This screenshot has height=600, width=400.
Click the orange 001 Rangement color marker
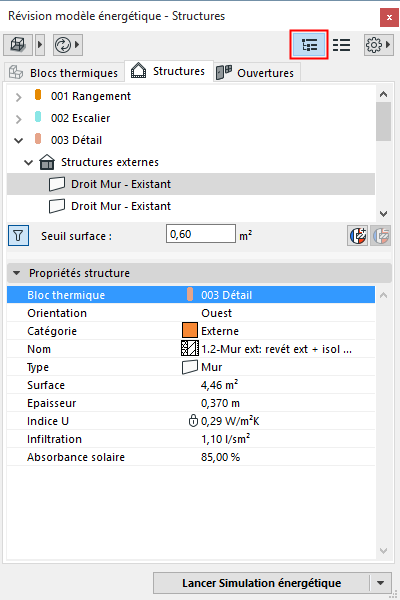[38, 95]
